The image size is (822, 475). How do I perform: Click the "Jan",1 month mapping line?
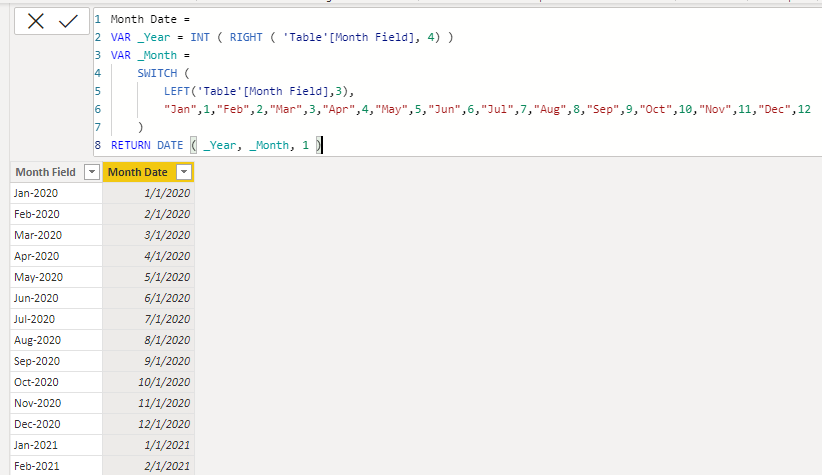[487, 109]
